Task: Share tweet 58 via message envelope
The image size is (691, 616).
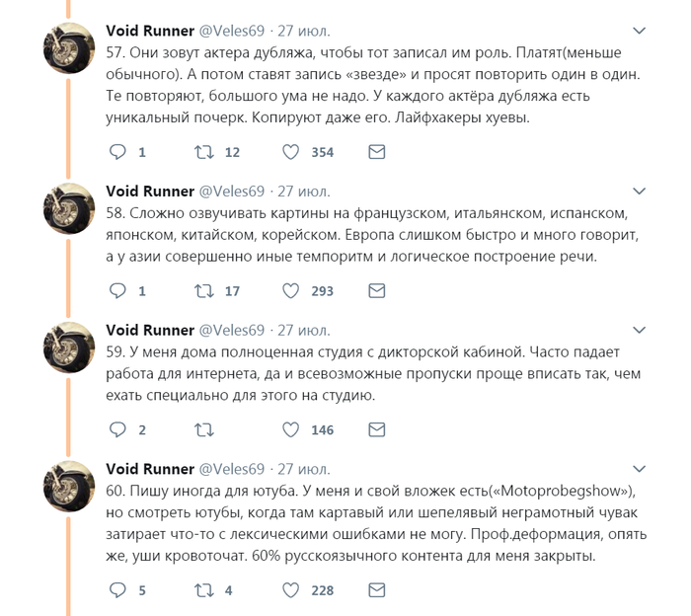Action: [376, 291]
